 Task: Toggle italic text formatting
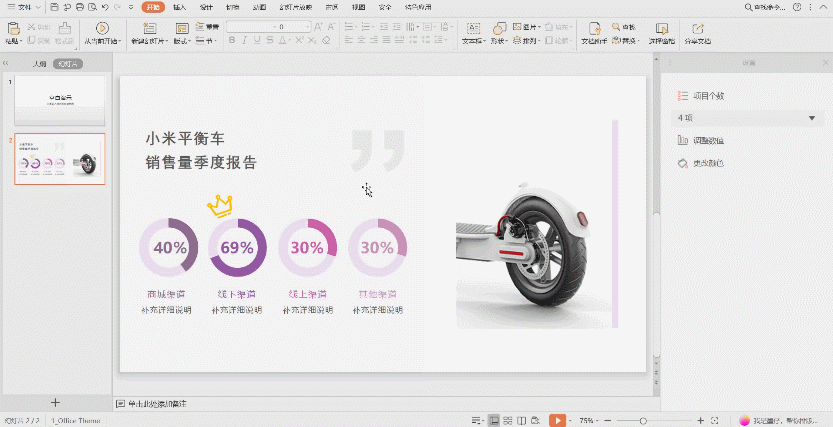(245, 41)
